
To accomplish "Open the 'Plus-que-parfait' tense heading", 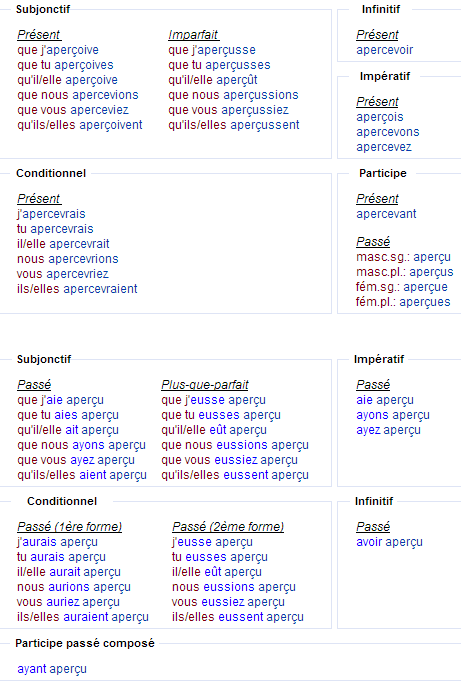I will [x=205, y=385].
